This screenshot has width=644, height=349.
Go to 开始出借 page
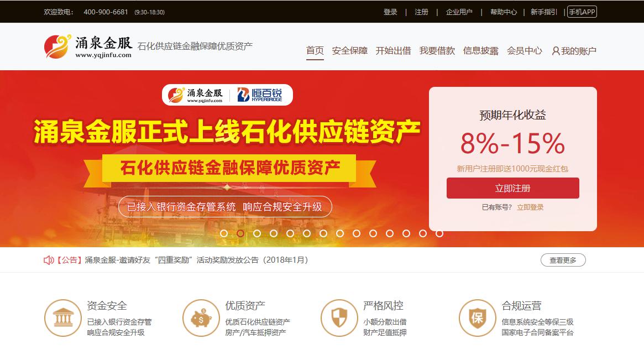tap(394, 51)
